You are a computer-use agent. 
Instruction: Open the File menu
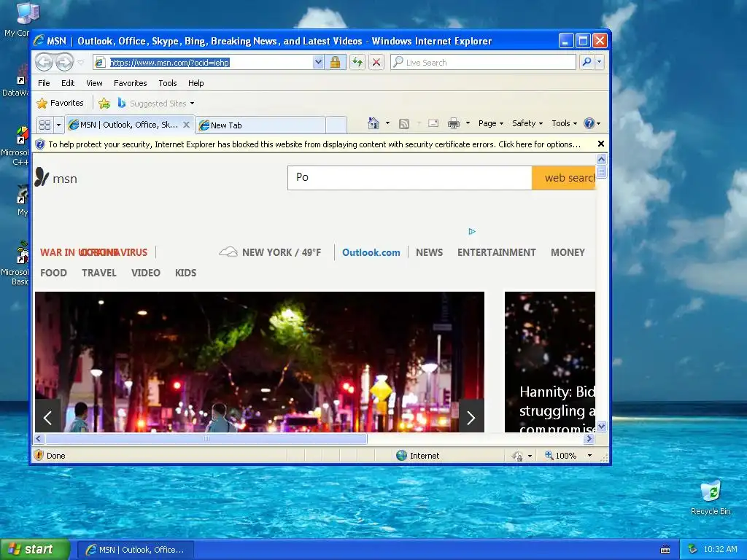tap(44, 83)
